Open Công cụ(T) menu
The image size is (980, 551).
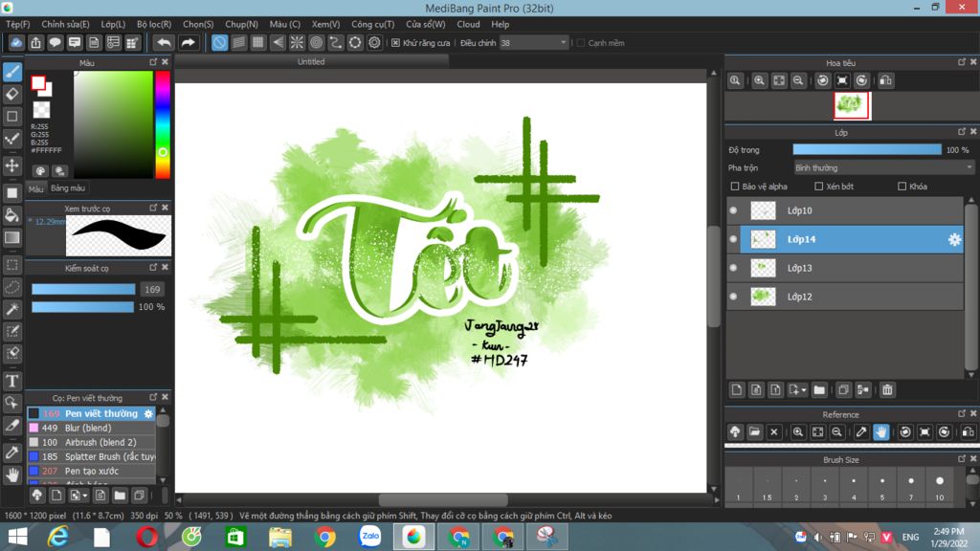point(372,24)
